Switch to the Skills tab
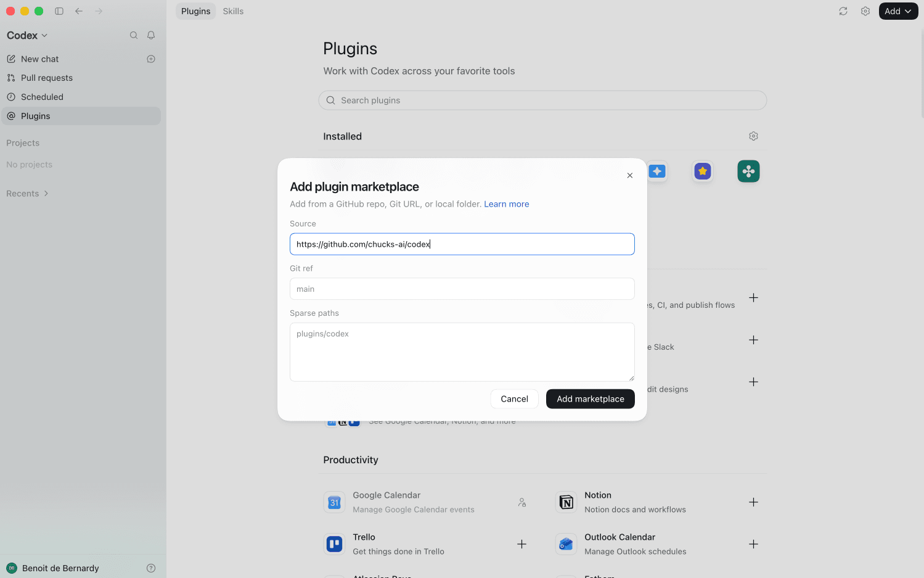Viewport: 924px width, 578px height. [233, 11]
